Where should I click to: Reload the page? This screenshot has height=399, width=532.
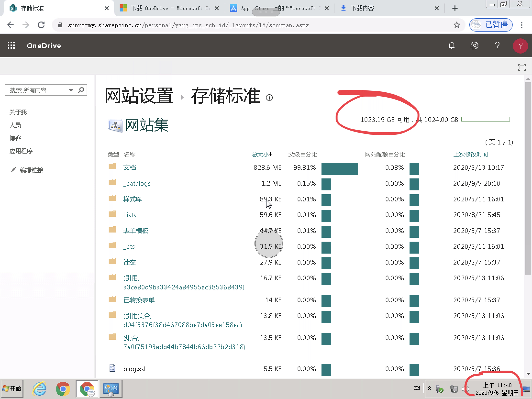coord(41,25)
